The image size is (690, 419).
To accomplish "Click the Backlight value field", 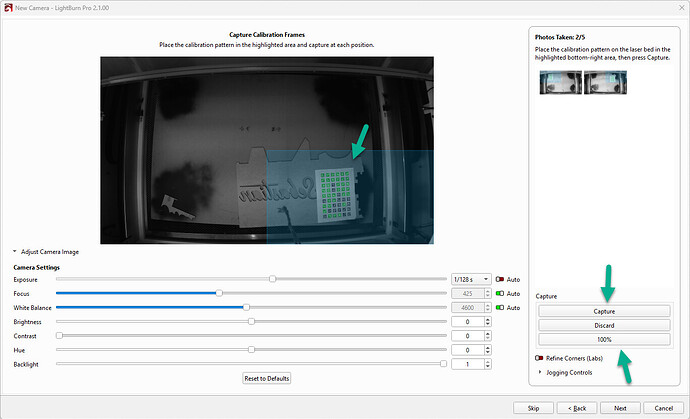I will (x=467, y=364).
